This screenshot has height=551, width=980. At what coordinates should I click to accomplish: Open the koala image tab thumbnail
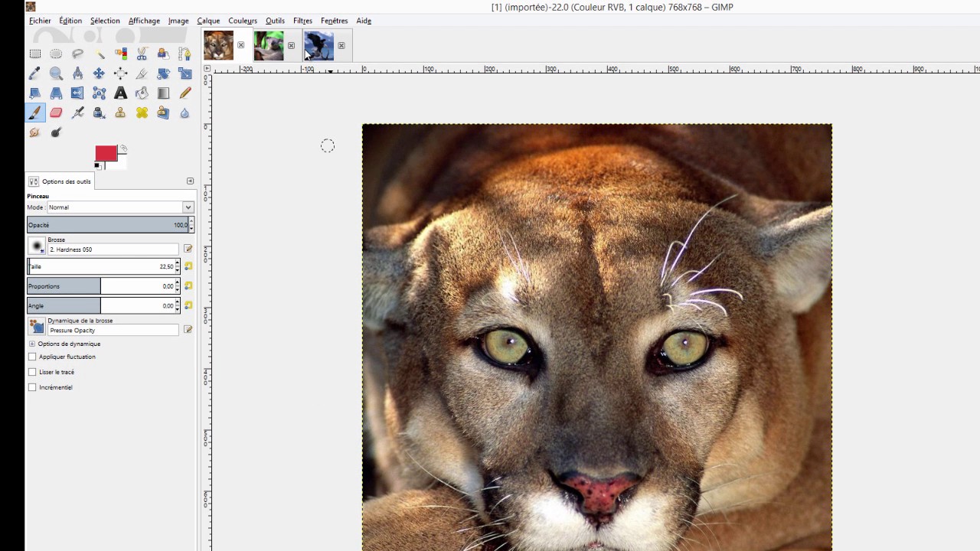269,45
